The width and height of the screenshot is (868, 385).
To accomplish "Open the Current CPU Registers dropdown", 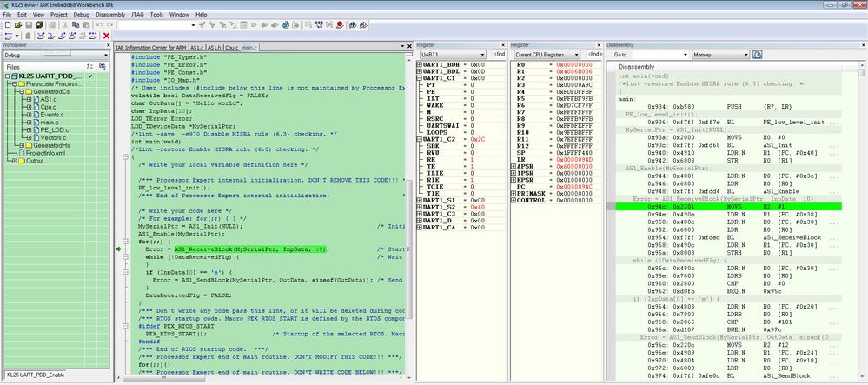I will click(547, 54).
